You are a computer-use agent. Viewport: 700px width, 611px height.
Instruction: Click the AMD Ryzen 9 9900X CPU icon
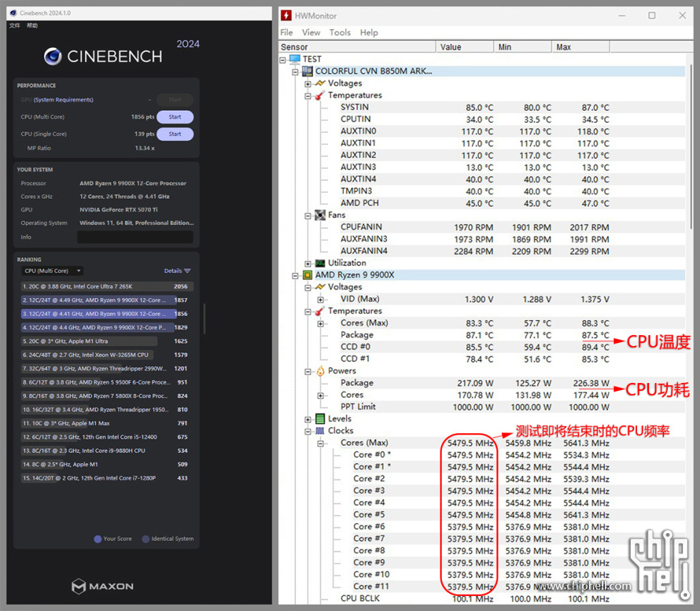[x=307, y=275]
